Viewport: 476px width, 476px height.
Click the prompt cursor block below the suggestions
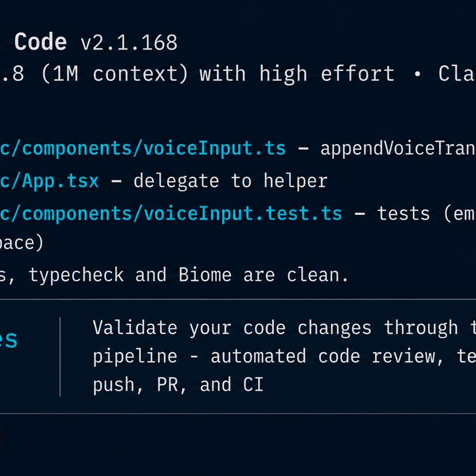tap(1, 439)
